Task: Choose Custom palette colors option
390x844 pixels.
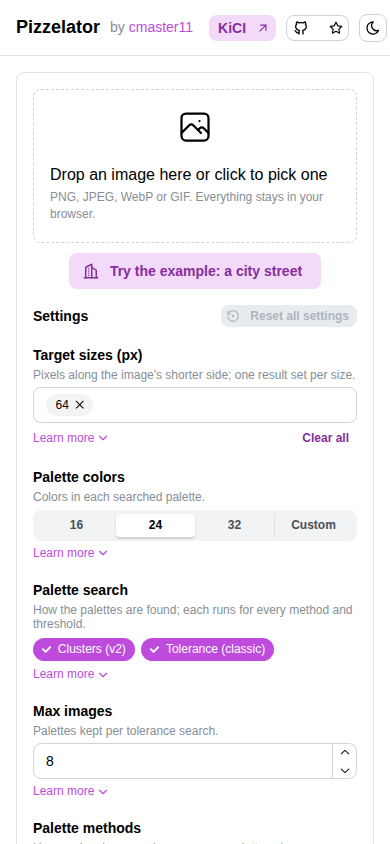Action: [x=314, y=525]
